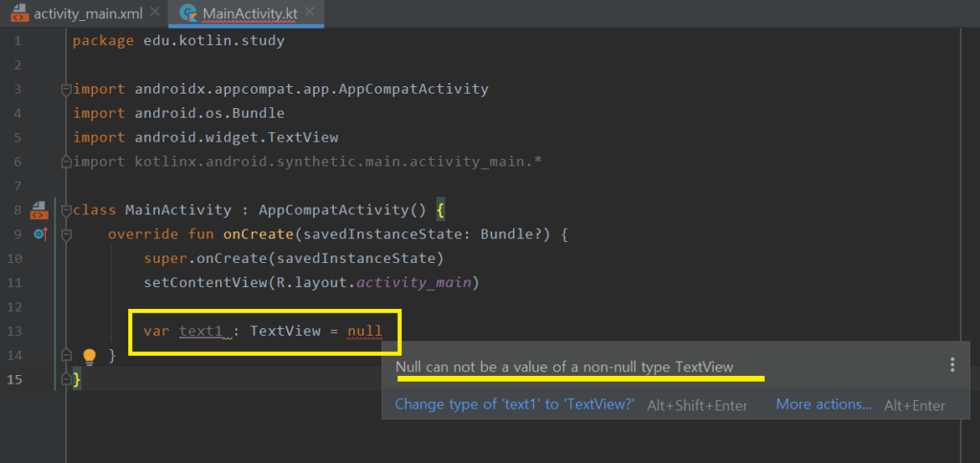980x463 pixels.
Task: Place cursor on the text1 variable name
Action: point(202,332)
